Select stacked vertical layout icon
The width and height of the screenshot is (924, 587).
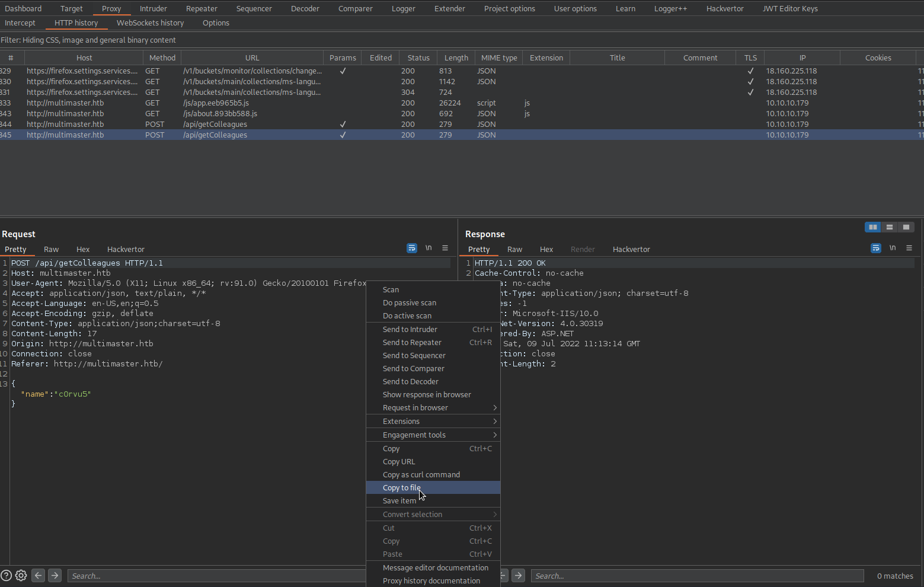pyautogui.click(x=890, y=227)
